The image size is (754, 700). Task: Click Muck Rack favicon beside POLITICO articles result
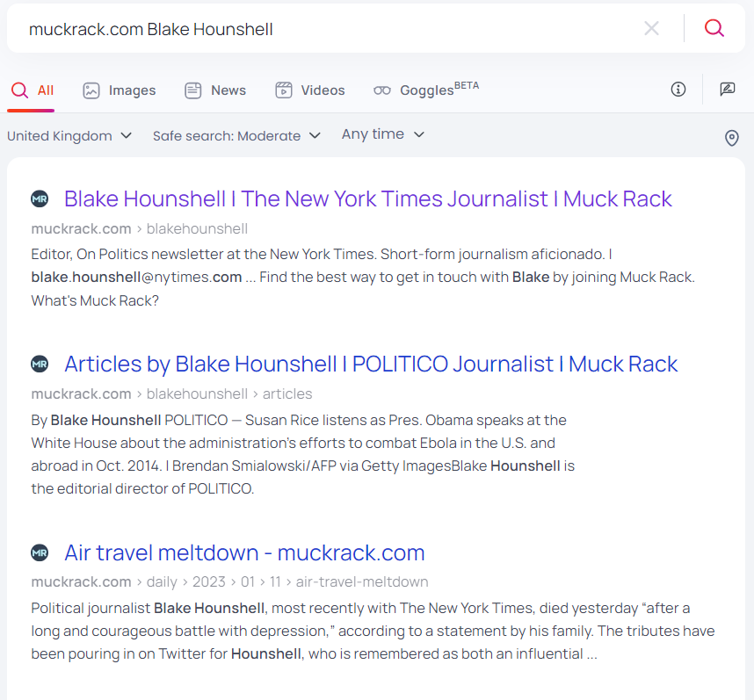pos(40,364)
